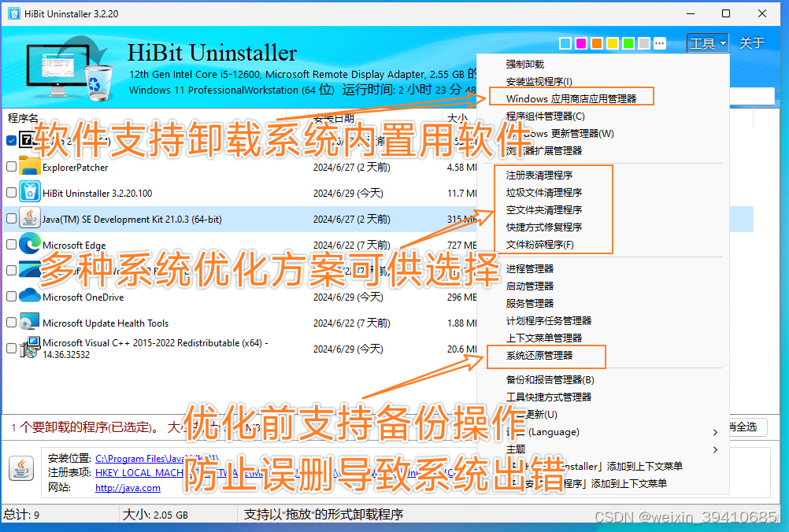Select the yellow theme swatch
789x532 pixels.
[x=613, y=44]
